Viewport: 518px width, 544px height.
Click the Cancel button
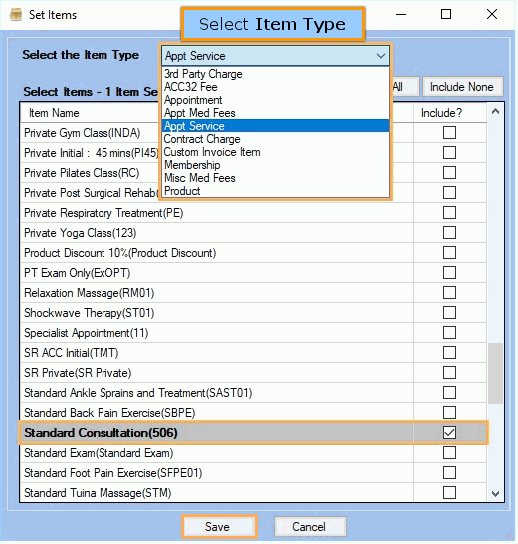(x=310, y=527)
